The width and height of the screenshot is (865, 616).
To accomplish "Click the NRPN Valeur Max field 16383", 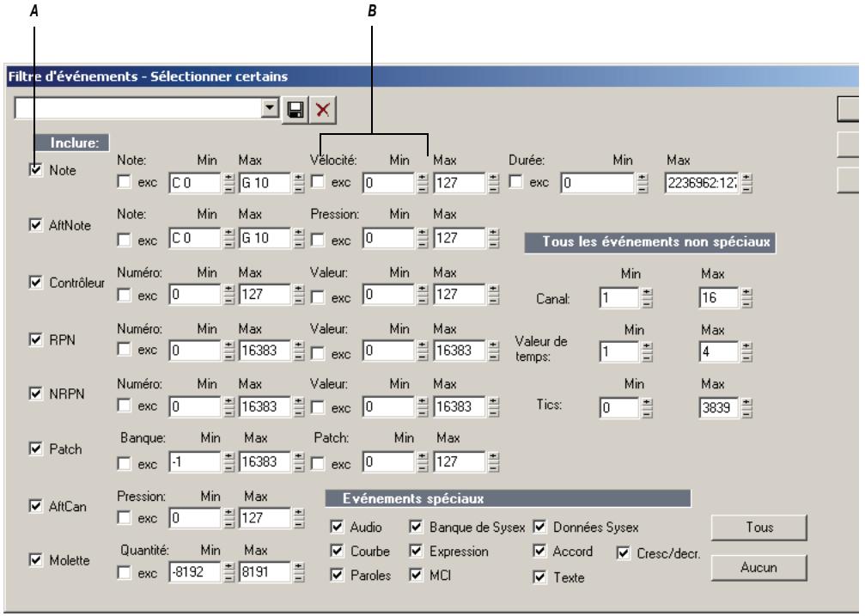I will pos(459,407).
